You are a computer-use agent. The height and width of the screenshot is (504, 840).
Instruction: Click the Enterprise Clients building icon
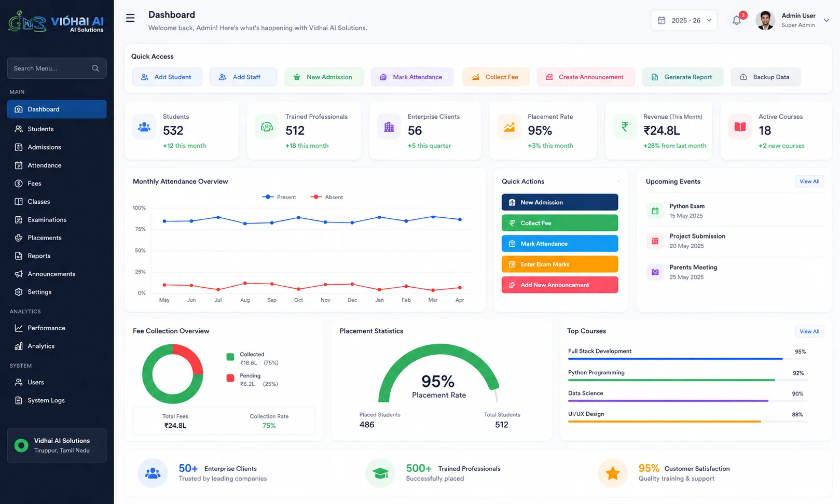point(389,127)
